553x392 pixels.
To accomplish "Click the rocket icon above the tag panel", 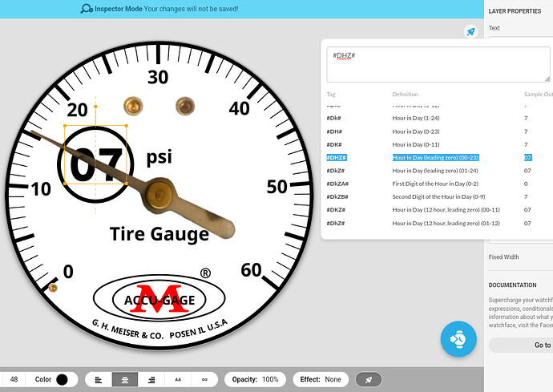I will pos(470,31).
